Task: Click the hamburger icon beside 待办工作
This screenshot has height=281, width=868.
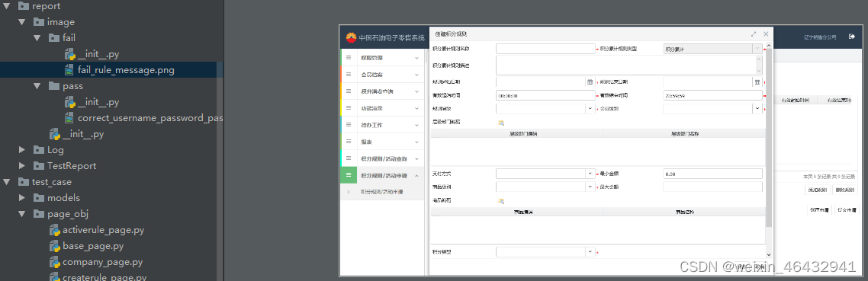Action: [x=349, y=125]
